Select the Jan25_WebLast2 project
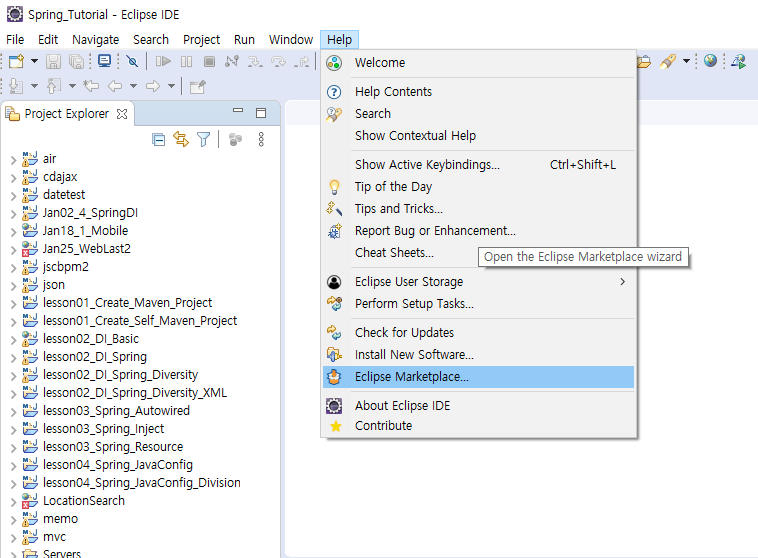This screenshot has height=558, width=758. (87, 249)
